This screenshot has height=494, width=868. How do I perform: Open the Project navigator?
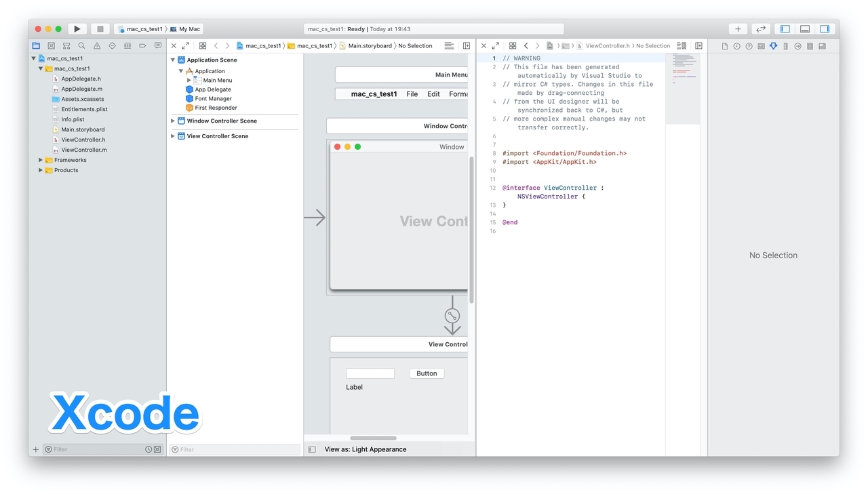(x=37, y=45)
